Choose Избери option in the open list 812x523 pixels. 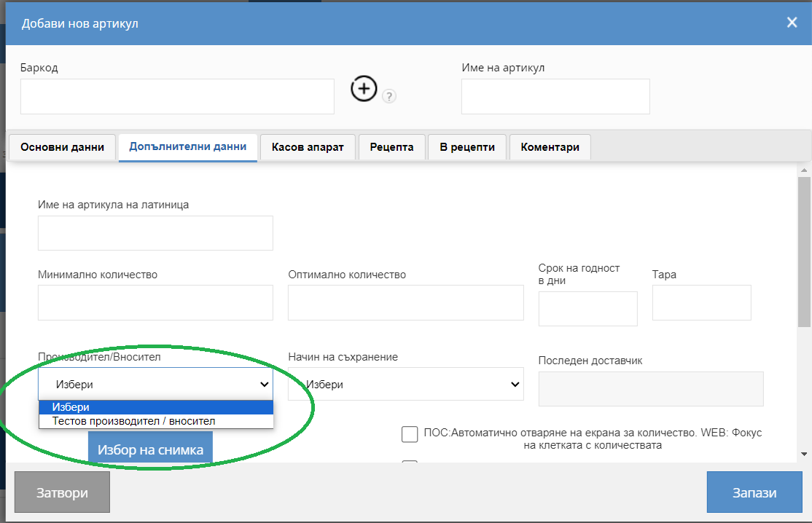pos(156,407)
